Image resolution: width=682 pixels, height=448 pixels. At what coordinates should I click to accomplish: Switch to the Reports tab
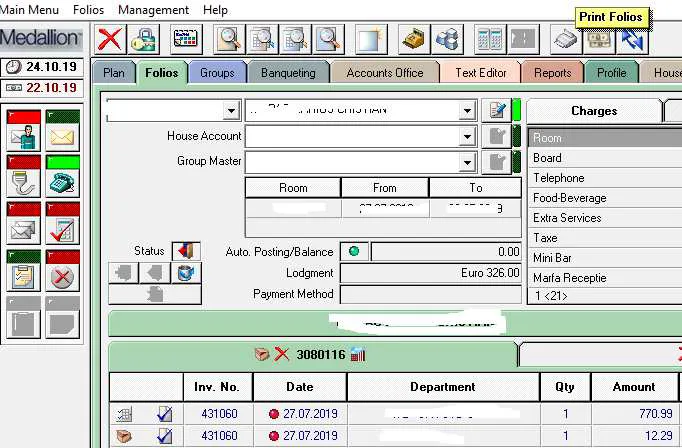pyautogui.click(x=552, y=73)
